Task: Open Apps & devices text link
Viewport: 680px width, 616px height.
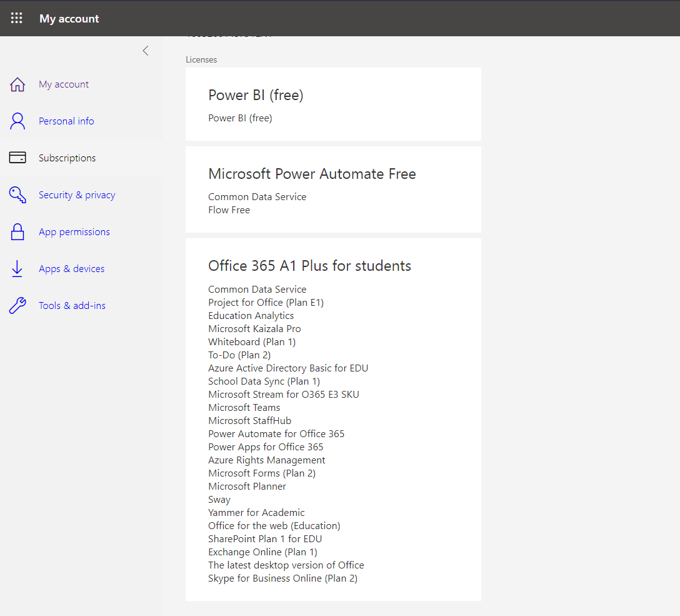Action: (x=72, y=269)
